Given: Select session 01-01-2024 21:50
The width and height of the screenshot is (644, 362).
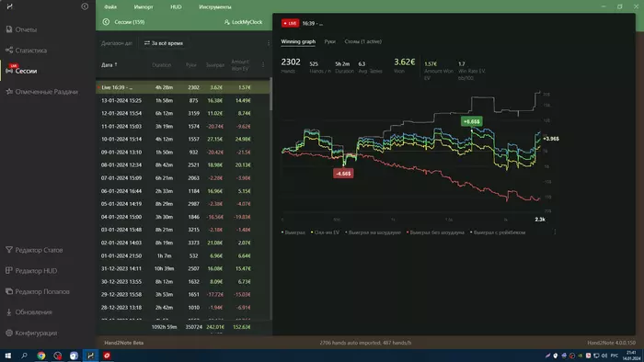Looking at the screenshot, I should tap(183, 255).
